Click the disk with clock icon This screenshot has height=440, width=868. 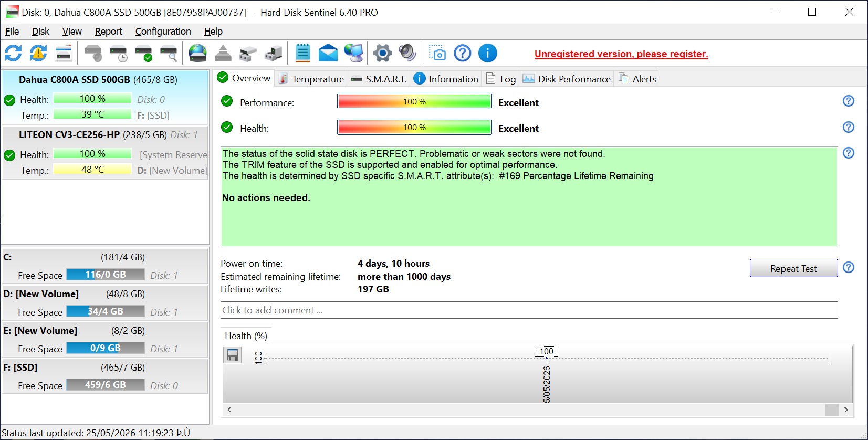119,53
